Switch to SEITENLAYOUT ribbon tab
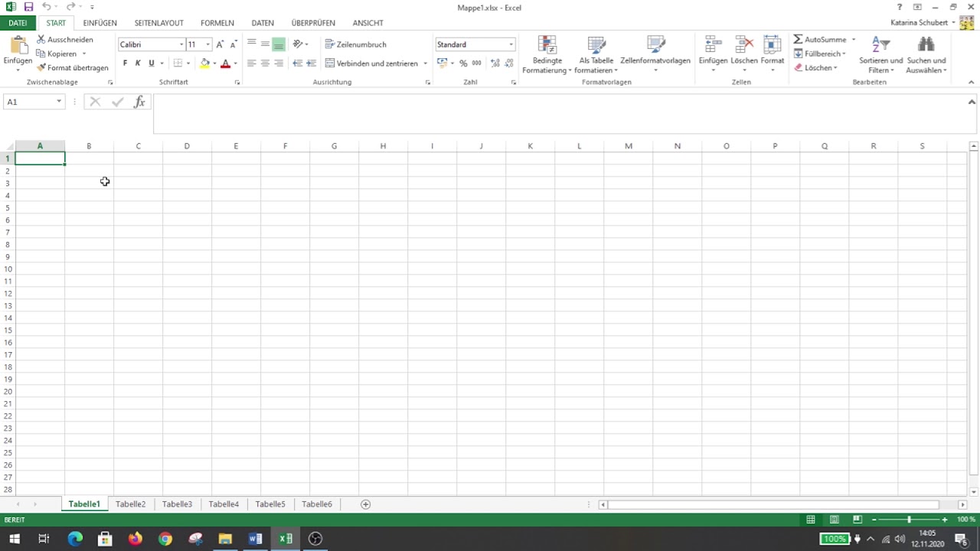Viewport: 980px width, 551px height. (159, 23)
